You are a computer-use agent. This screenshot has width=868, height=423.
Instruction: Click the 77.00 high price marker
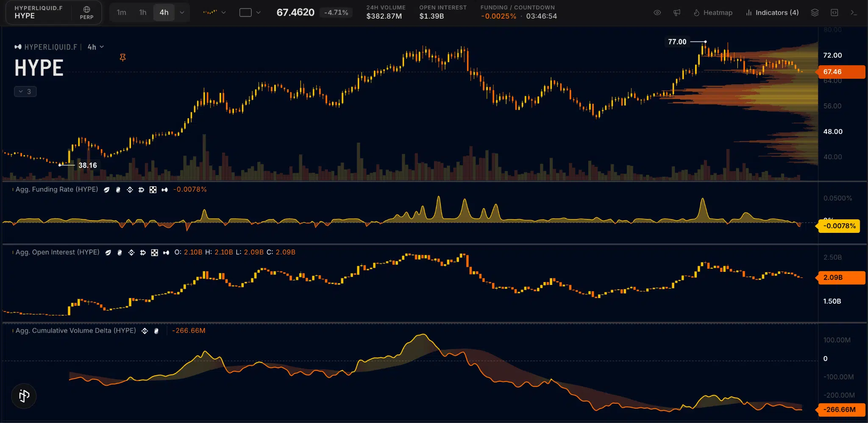[x=677, y=41]
